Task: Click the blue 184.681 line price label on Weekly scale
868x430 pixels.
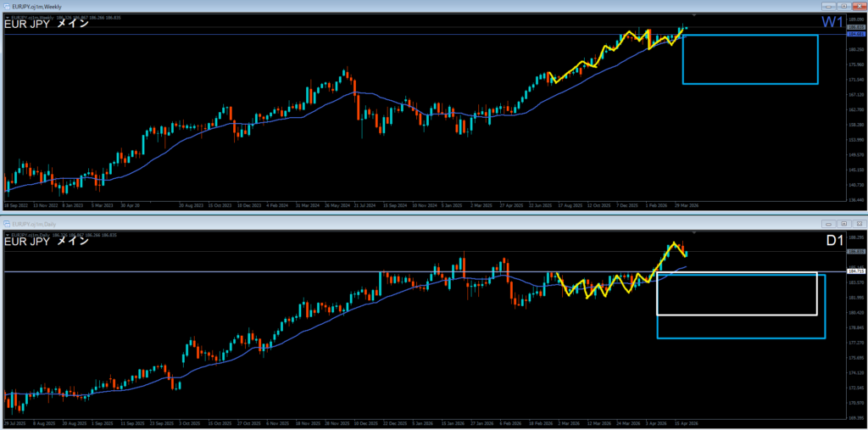Action: click(856, 34)
